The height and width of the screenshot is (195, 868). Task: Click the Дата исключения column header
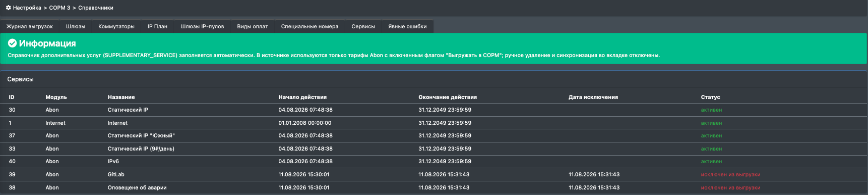[593, 97]
